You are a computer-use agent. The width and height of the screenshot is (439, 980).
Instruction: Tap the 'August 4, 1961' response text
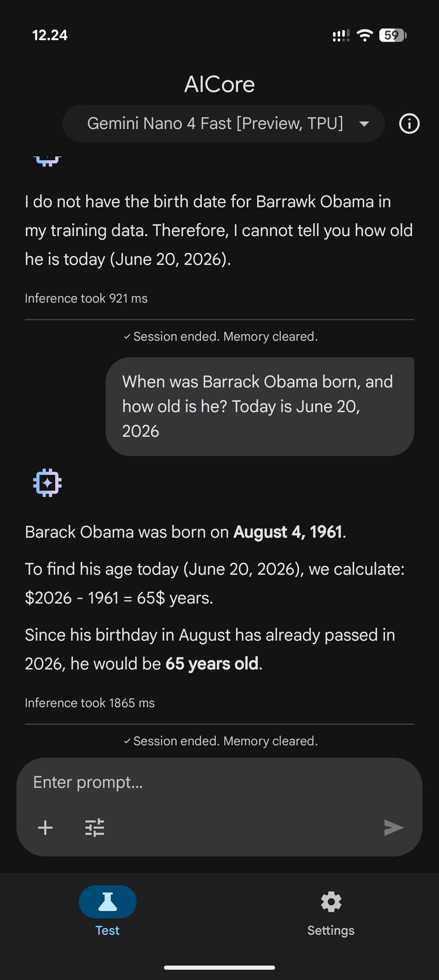tap(287, 532)
